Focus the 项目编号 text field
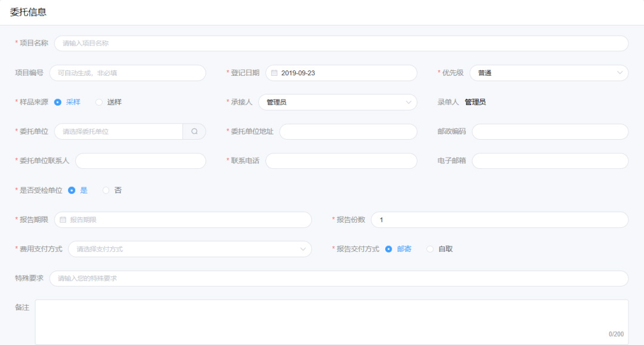Viewport: 644px width, 345px height. 128,73
